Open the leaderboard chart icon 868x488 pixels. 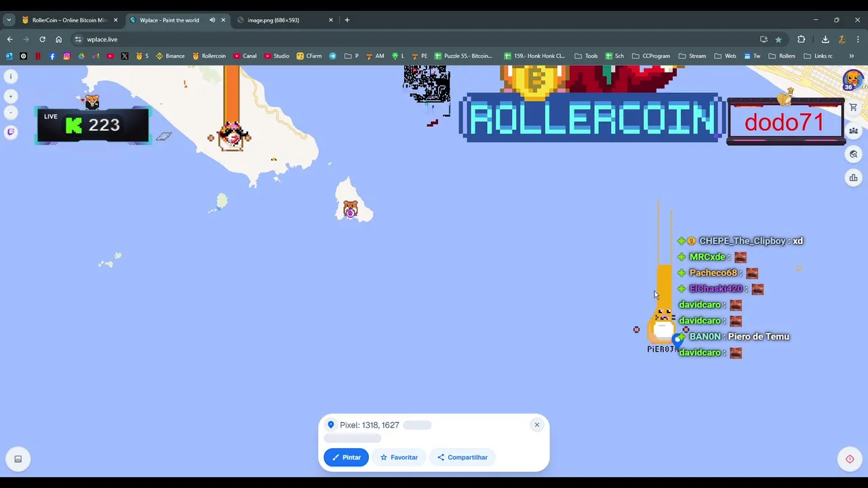pos(853,178)
